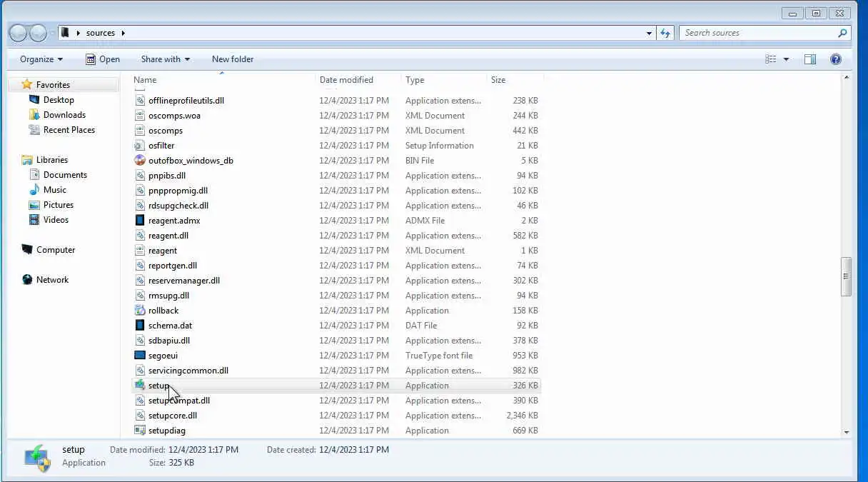Click the Downloads folder icon in Favorites
The height and width of the screenshot is (482, 868).
[x=34, y=115]
